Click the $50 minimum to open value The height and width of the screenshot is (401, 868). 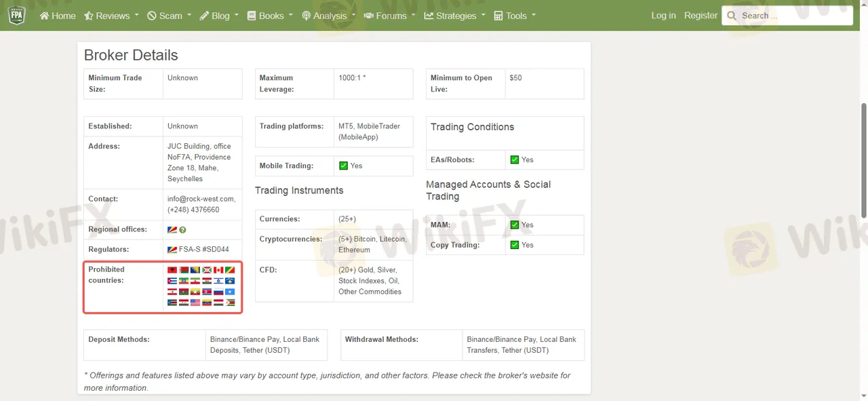(x=516, y=78)
